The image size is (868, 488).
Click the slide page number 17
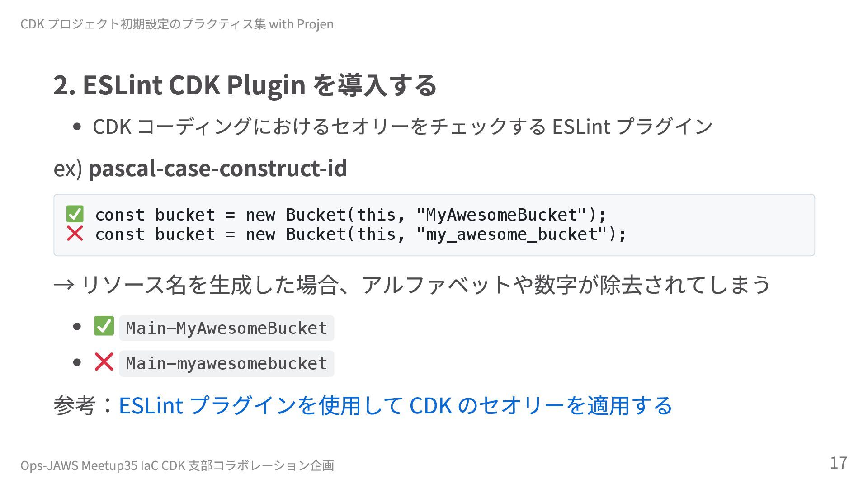[x=838, y=463]
